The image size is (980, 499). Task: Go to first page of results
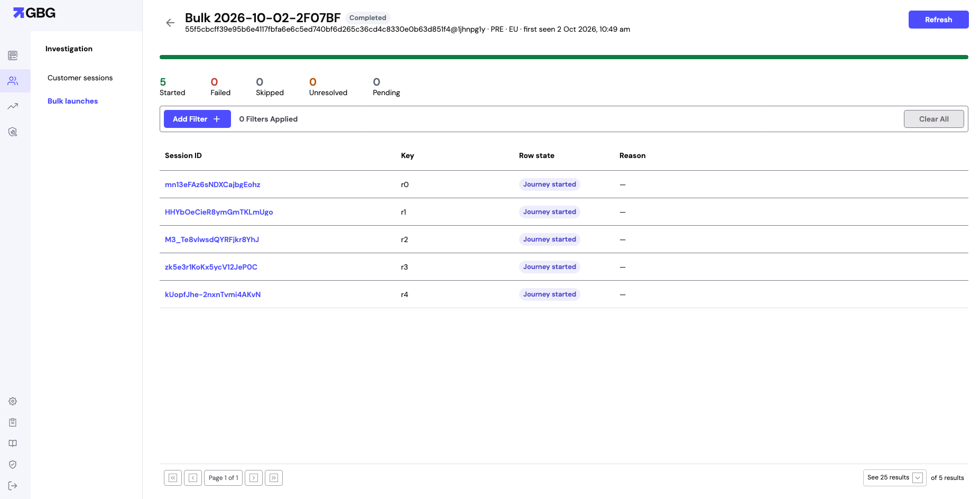click(173, 478)
